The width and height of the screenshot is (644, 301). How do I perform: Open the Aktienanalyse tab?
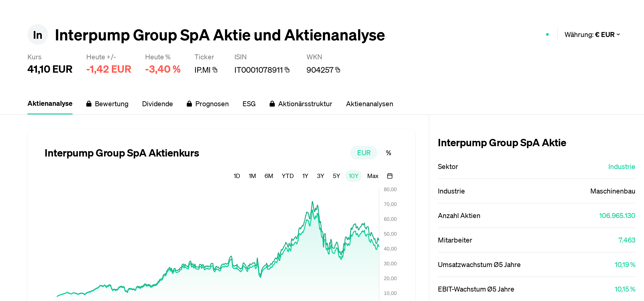(x=50, y=103)
